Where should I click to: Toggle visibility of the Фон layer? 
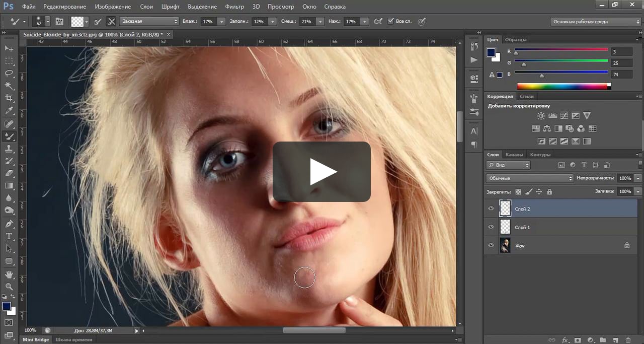491,245
